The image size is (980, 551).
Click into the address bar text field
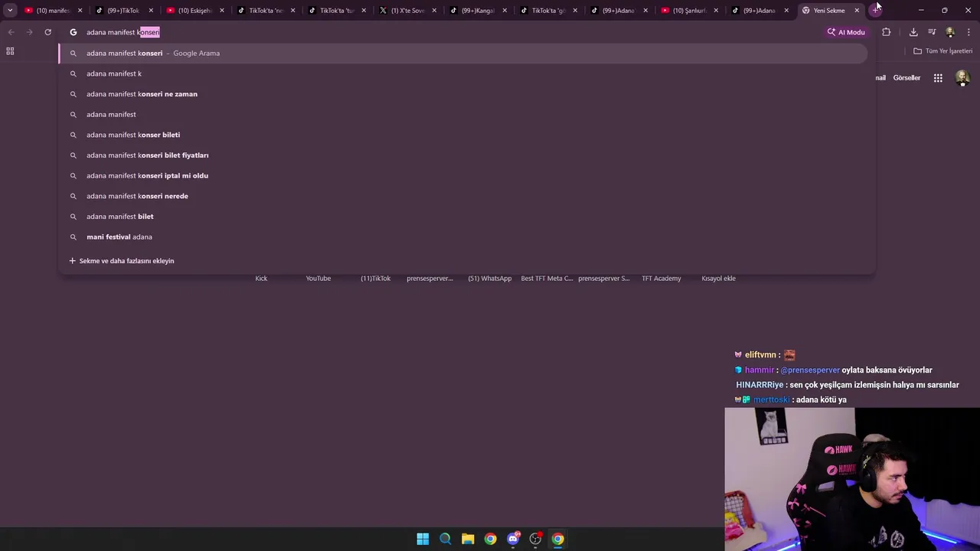[452, 32]
